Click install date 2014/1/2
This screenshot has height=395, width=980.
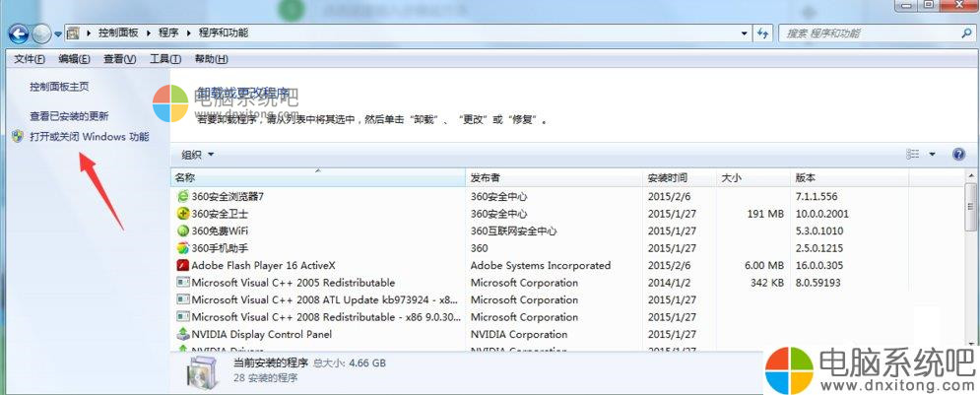tap(668, 283)
